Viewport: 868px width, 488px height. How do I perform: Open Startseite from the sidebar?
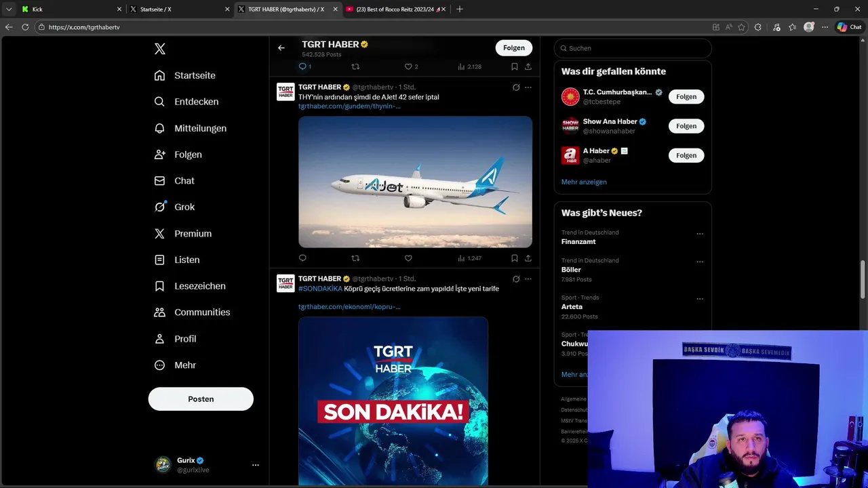tap(184, 75)
